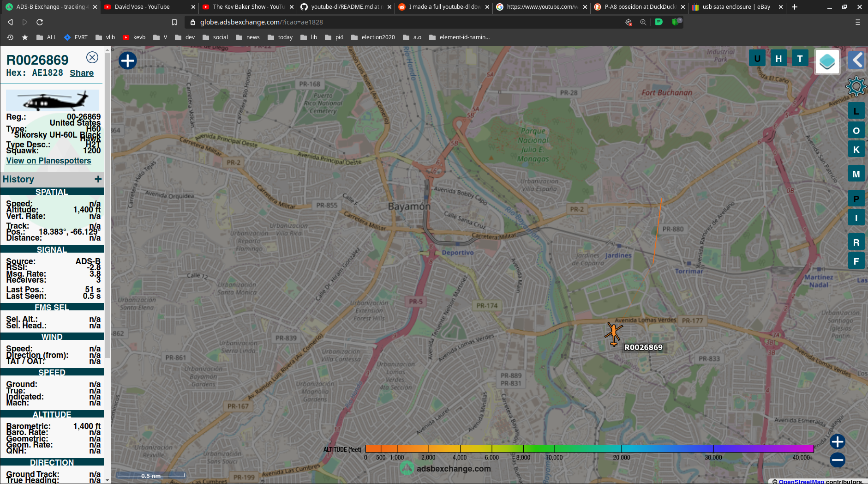Zoom out the map with minus
This screenshot has height=484, width=868.
point(837,460)
